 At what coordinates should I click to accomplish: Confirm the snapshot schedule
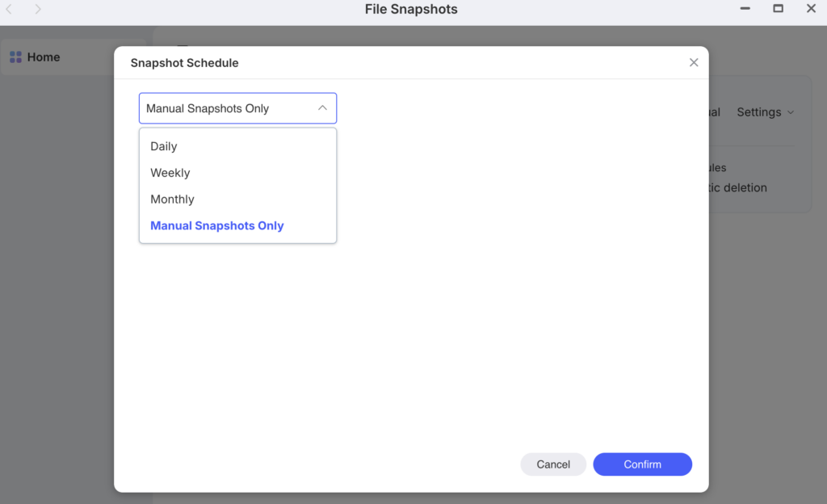[642, 464]
